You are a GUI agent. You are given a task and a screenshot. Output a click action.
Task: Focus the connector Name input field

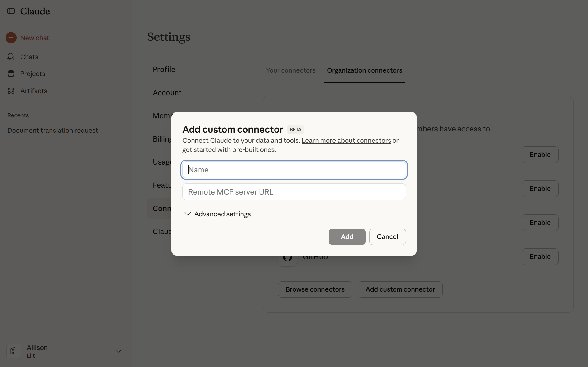click(x=294, y=170)
